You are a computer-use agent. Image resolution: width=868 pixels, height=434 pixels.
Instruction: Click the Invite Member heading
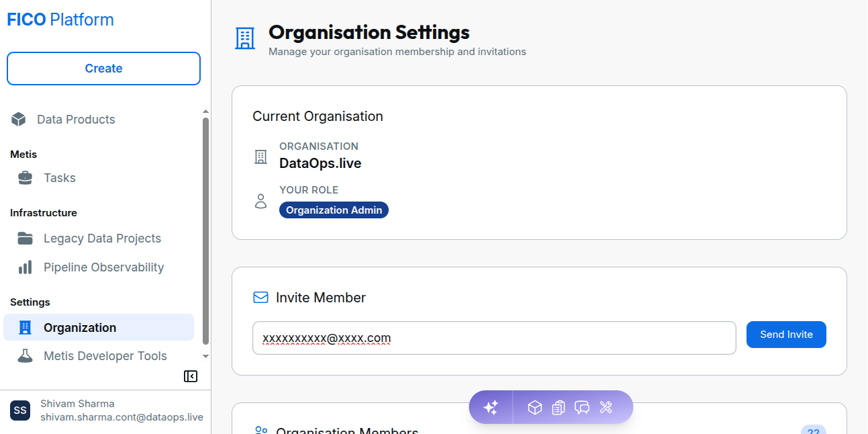click(321, 298)
